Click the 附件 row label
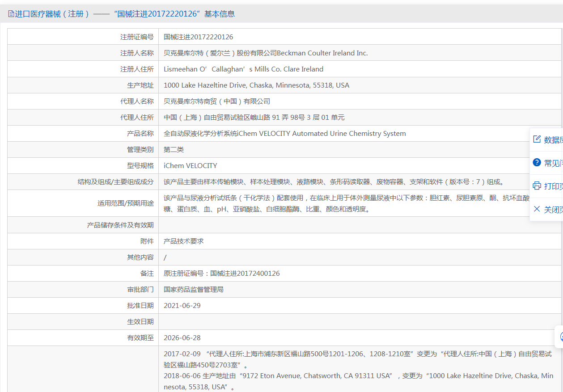Image resolution: width=563 pixels, height=392 pixels. click(147, 241)
